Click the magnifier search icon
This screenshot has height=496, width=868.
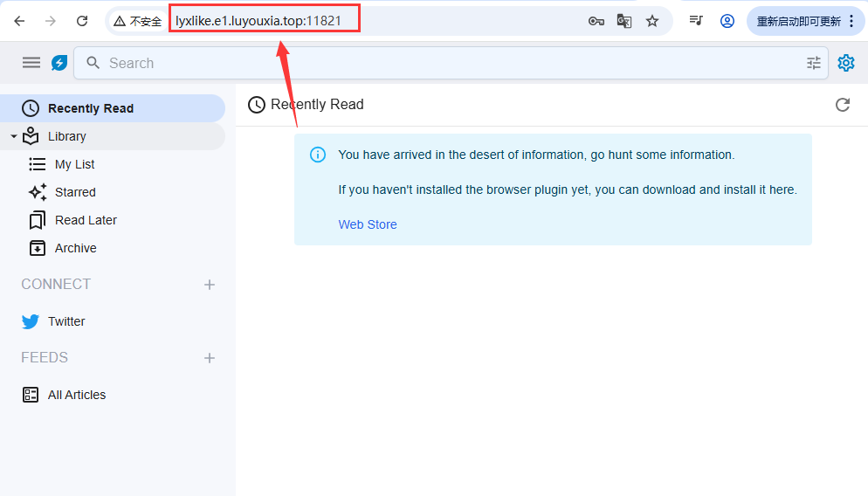coord(93,63)
